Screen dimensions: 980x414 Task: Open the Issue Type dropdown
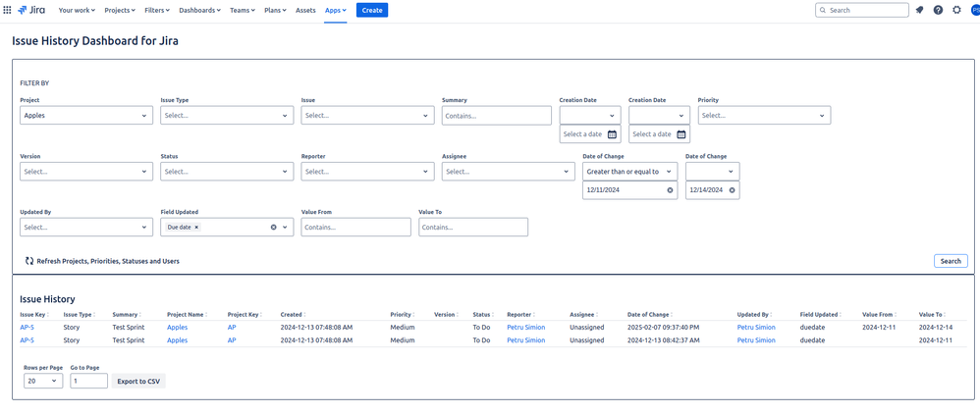point(227,116)
